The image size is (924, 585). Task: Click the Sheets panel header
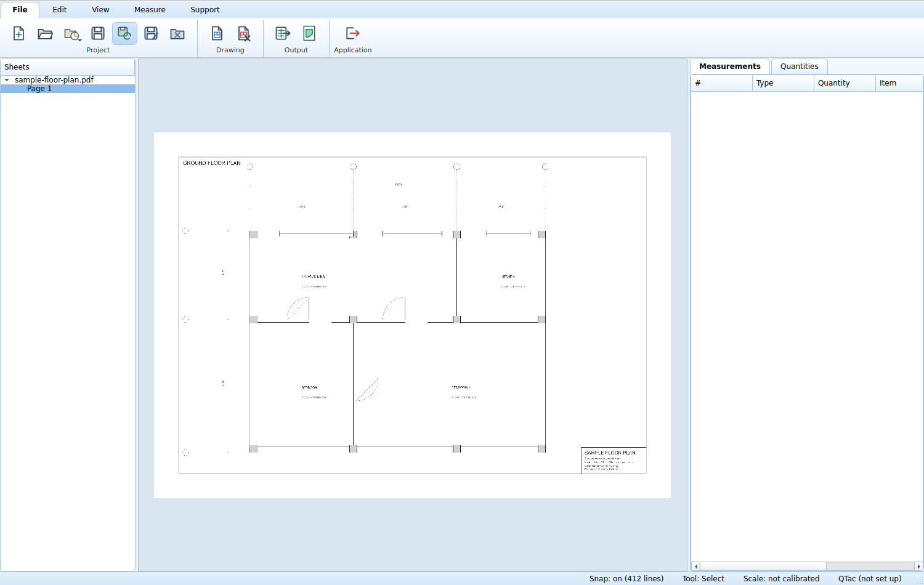pyautogui.click(x=68, y=67)
